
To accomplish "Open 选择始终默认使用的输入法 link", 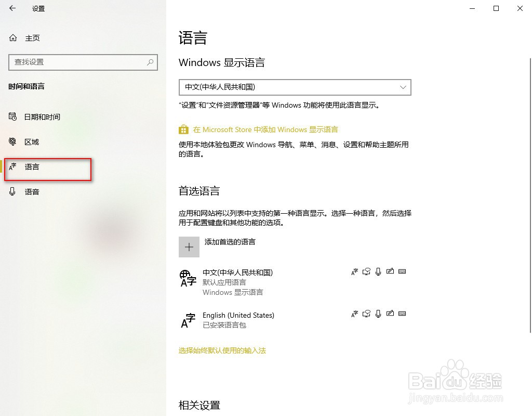I will tap(222, 350).
